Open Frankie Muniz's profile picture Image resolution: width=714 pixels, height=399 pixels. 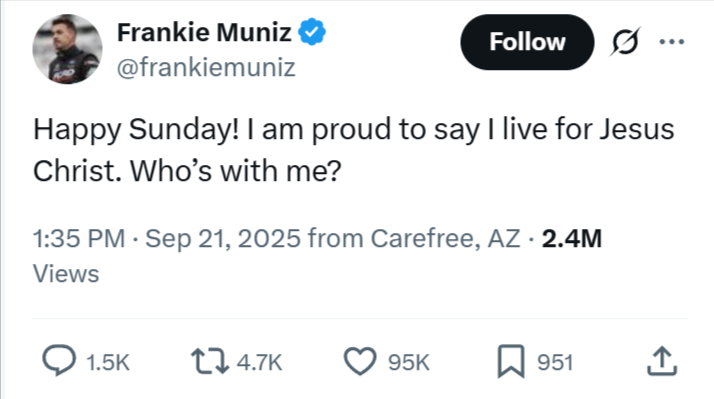point(67,49)
